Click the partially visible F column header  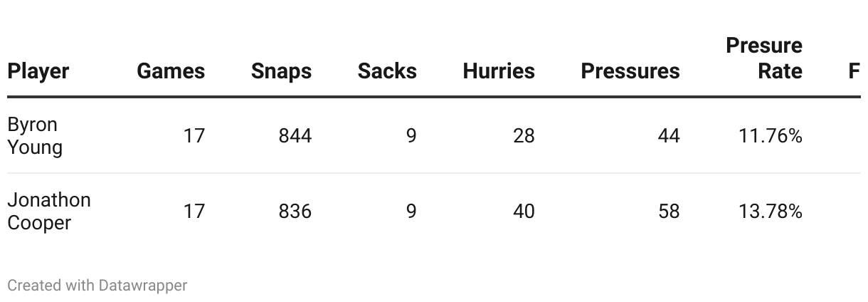[854, 71]
